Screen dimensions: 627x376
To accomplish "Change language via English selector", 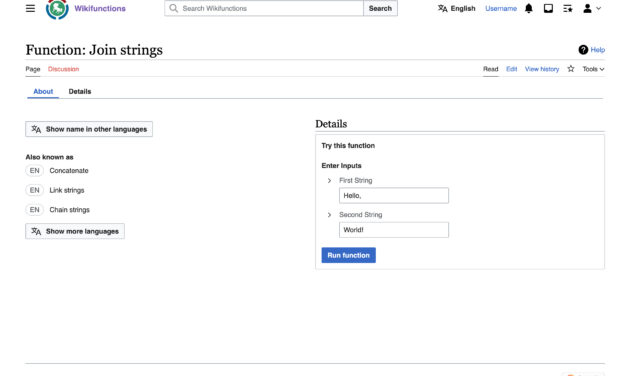I will [457, 8].
